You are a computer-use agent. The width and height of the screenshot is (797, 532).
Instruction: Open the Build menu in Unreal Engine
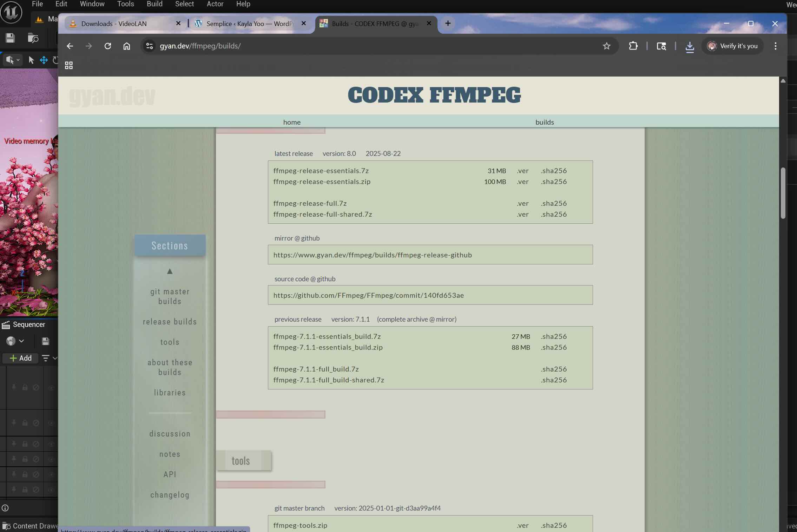point(154,4)
